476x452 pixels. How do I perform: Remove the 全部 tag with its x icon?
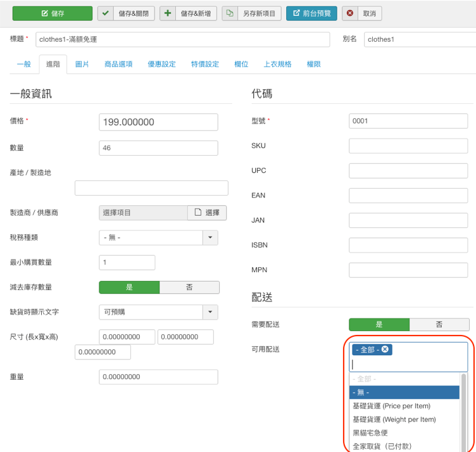point(385,349)
